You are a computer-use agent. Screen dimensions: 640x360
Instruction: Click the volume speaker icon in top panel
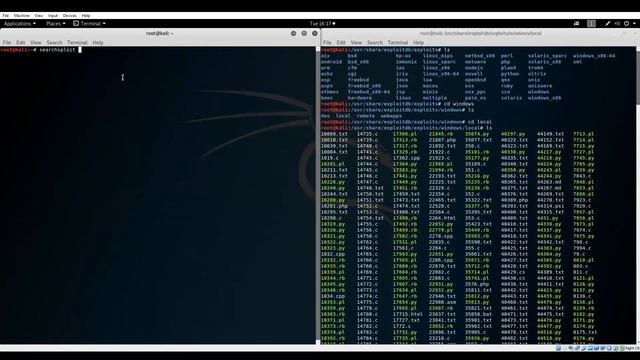point(618,24)
